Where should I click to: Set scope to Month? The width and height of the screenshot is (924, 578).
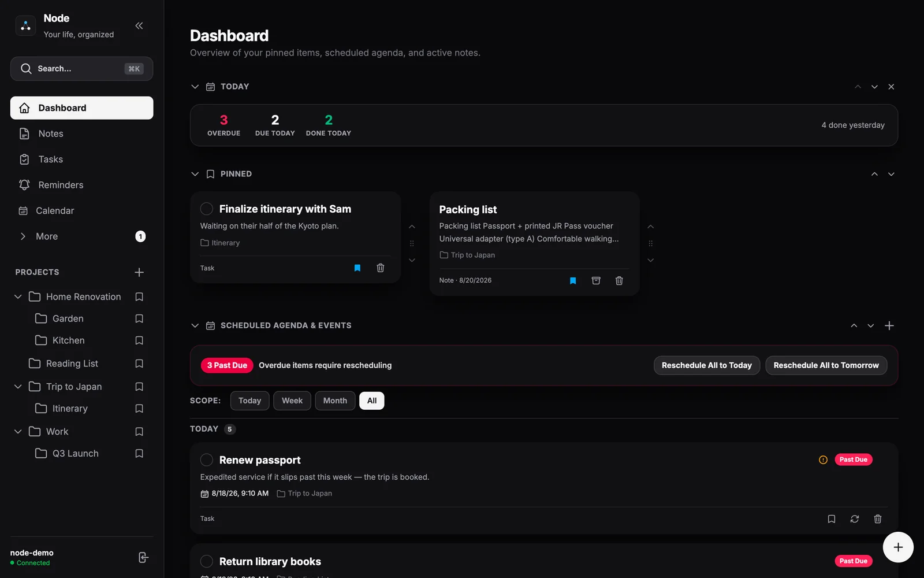pyautogui.click(x=335, y=401)
